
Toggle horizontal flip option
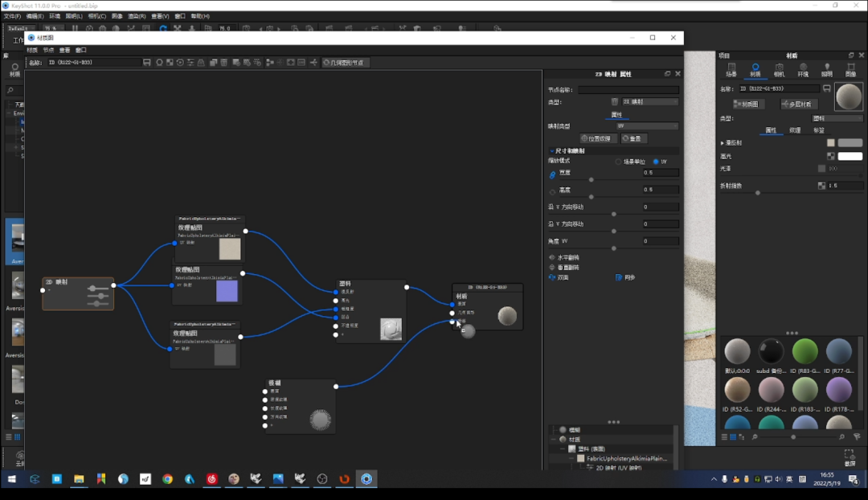(552, 257)
